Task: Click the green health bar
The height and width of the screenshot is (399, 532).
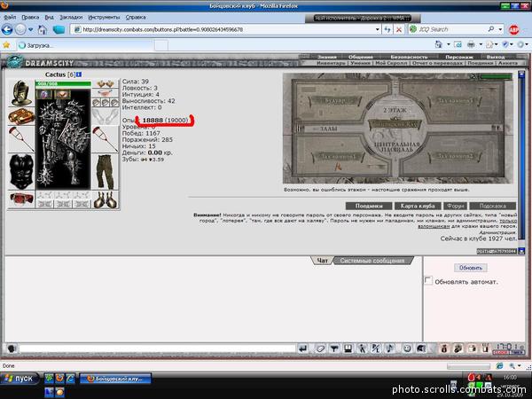Action: pos(63,83)
